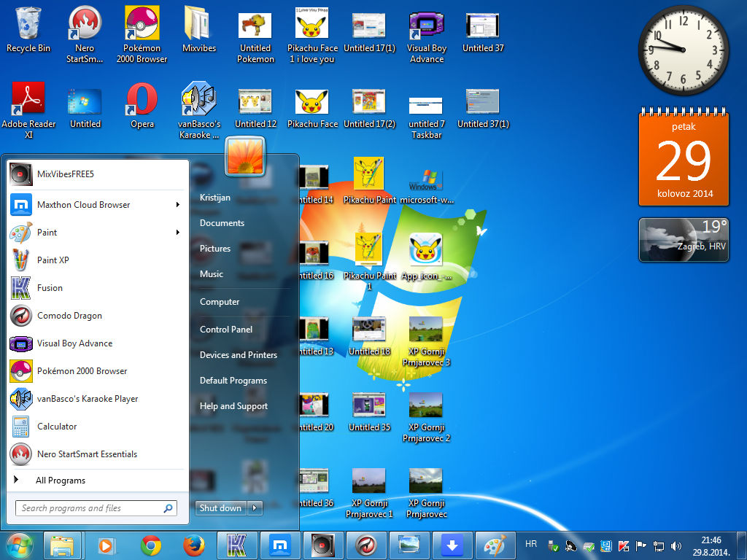Select the Untitled 18 desktop file

pyautogui.click(x=369, y=337)
